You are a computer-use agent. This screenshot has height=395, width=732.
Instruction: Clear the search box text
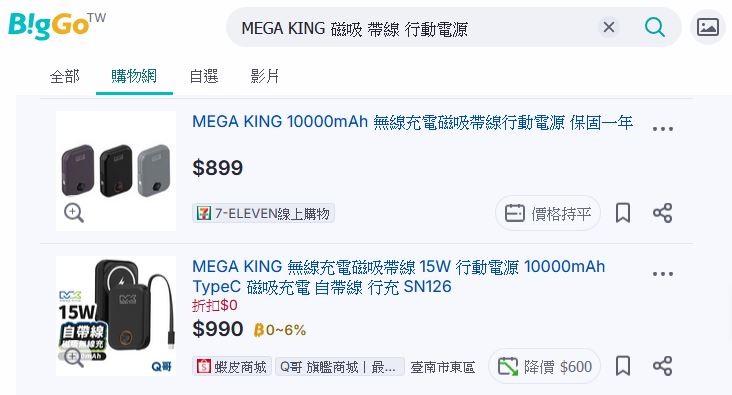click(x=609, y=27)
